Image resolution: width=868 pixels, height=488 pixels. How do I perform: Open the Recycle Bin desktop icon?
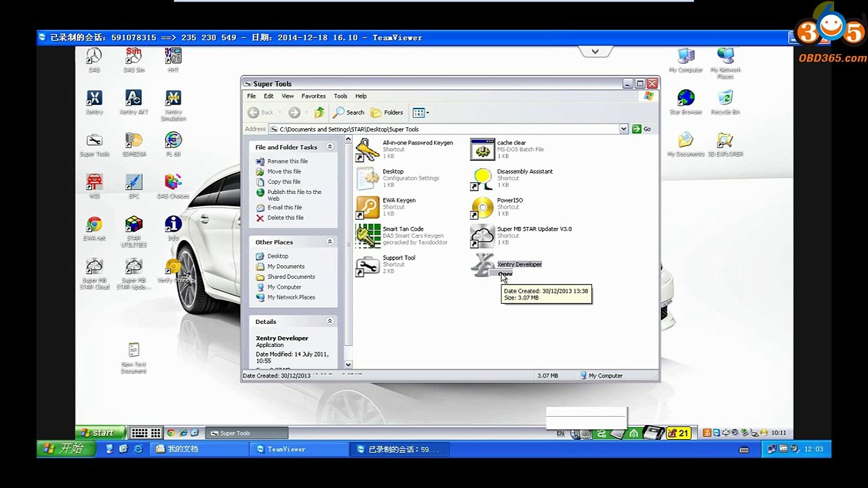tap(725, 102)
